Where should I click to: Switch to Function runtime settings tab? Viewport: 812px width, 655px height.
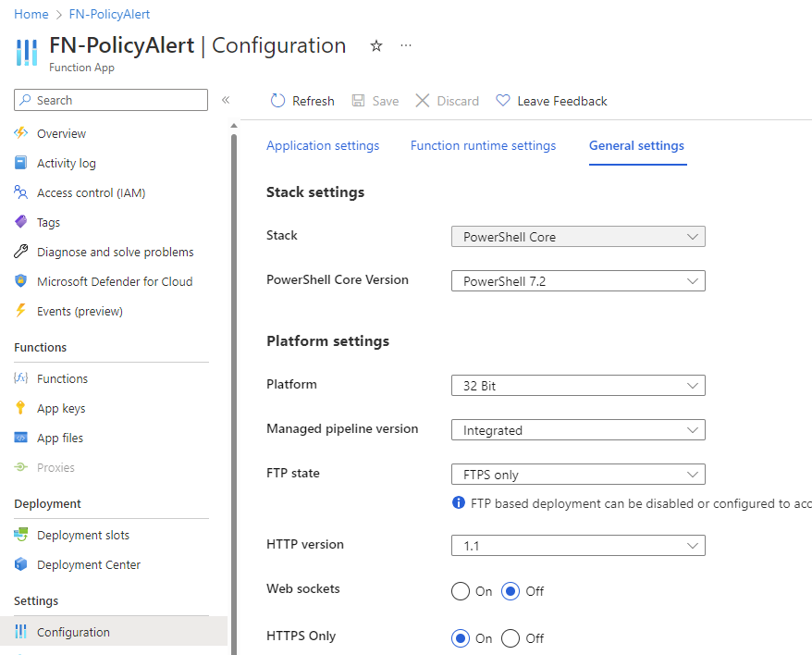pos(483,145)
